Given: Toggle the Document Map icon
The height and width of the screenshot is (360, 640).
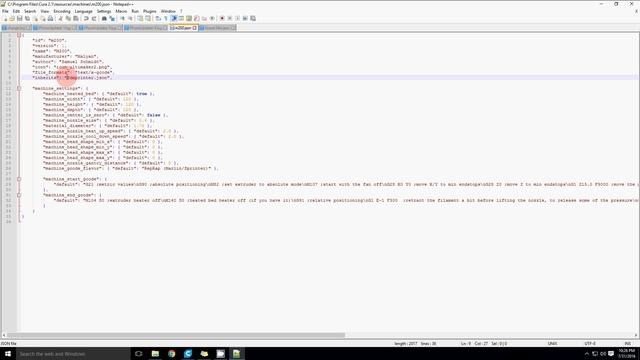Looking at the screenshot, I should pyautogui.click(x=188, y=18).
